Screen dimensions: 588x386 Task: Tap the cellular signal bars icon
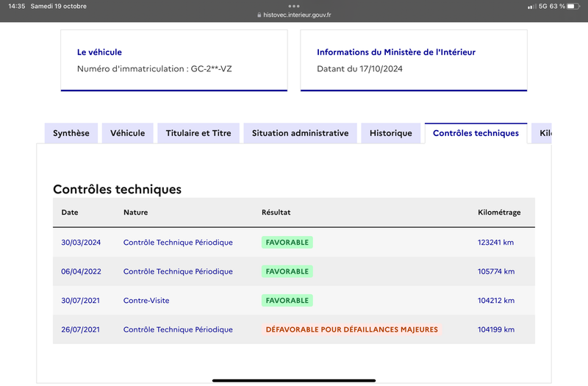[x=531, y=7]
